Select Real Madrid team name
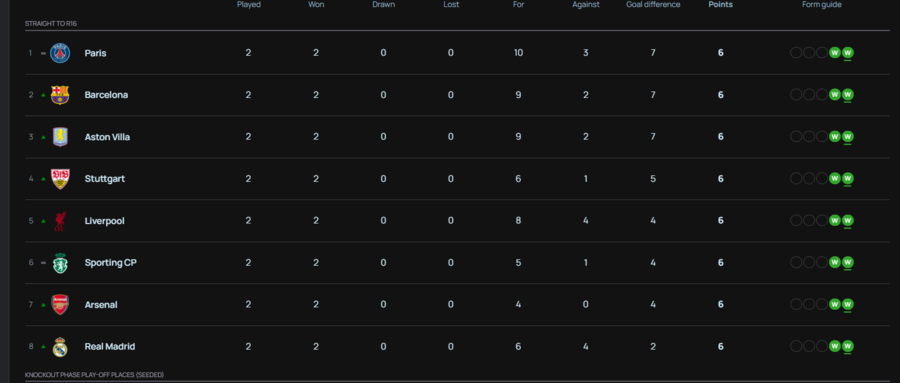This screenshot has width=900, height=383. (110, 347)
